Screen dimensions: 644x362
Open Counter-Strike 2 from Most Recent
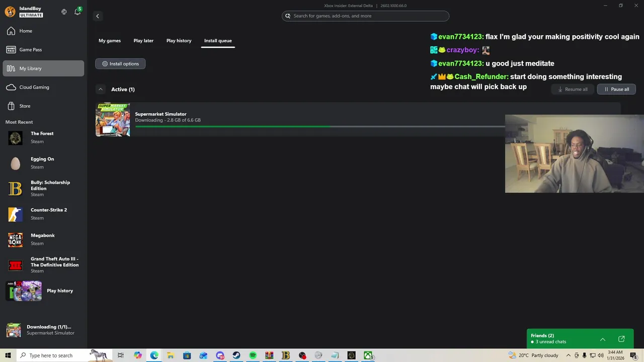coord(43,214)
